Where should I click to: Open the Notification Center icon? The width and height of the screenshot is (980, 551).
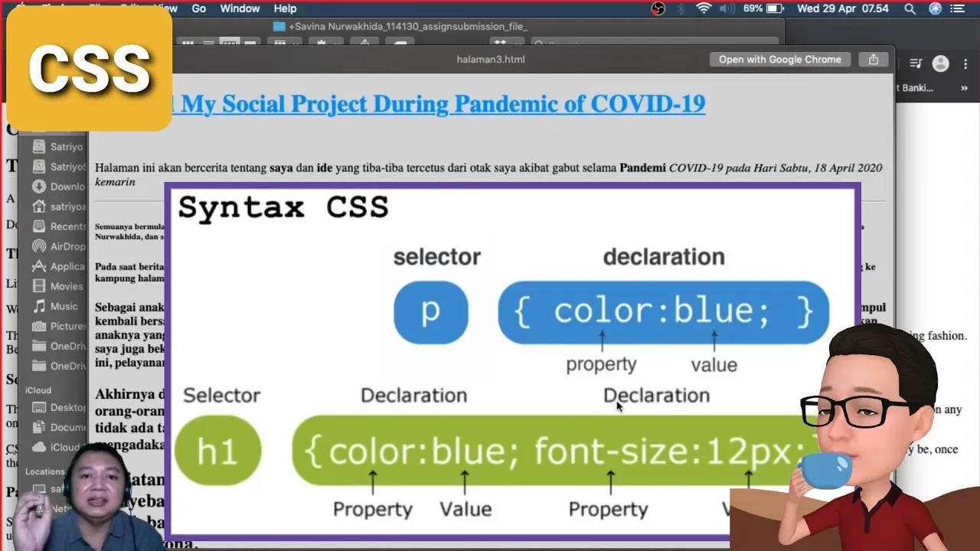957,8
